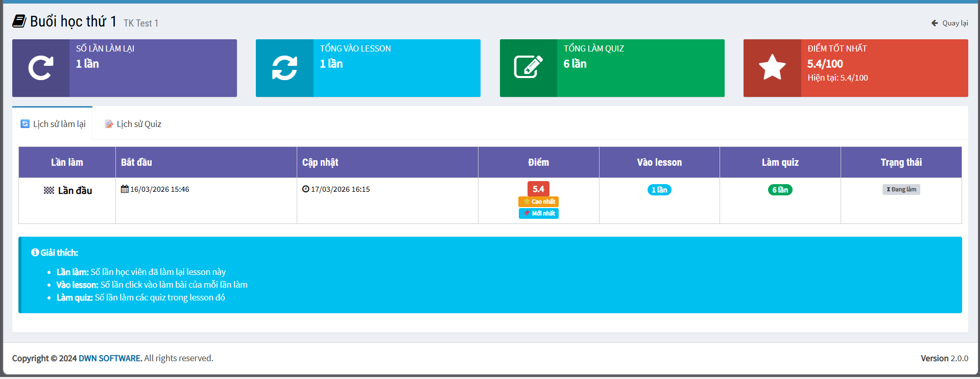Click the Đang làm status badge
980x379 pixels.
pos(901,189)
